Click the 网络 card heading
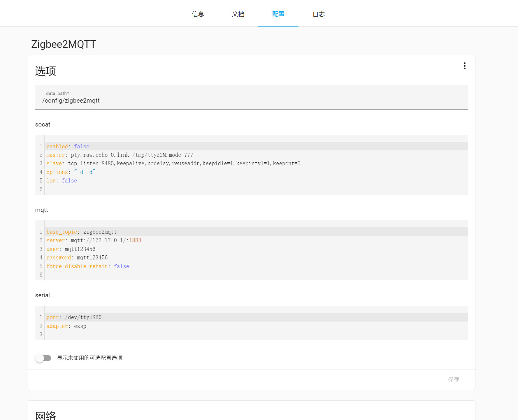Viewport: 518px width, 420px height. coord(45,415)
